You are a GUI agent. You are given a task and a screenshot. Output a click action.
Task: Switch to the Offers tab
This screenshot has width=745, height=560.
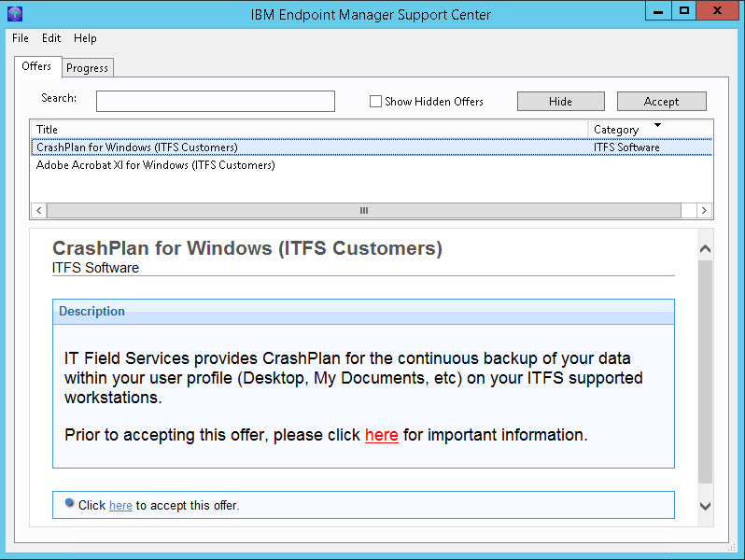click(x=36, y=66)
